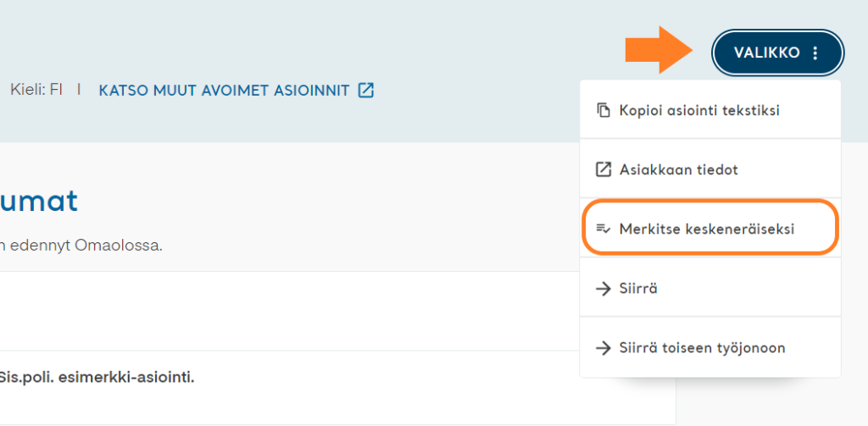Screen dimensions: 868x426
Task: Click the orange arrow pointing to VALIKKO
Action: (x=659, y=50)
